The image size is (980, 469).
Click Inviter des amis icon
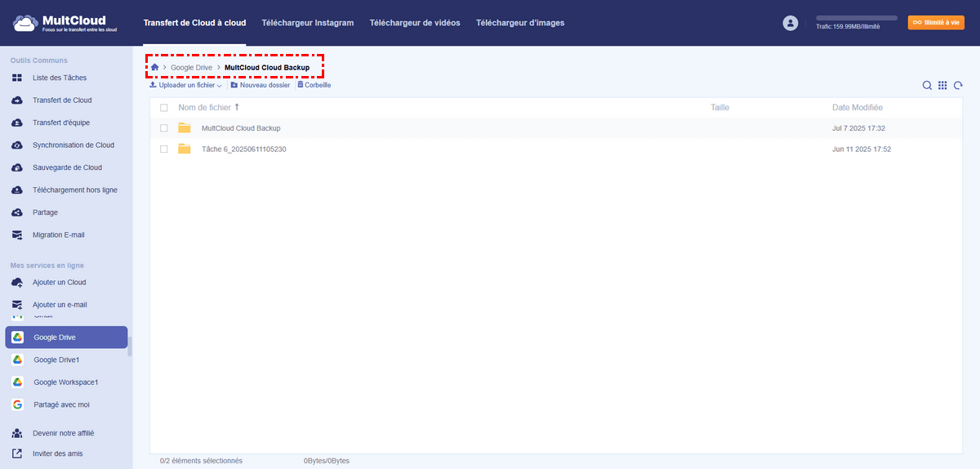click(17, 453)
